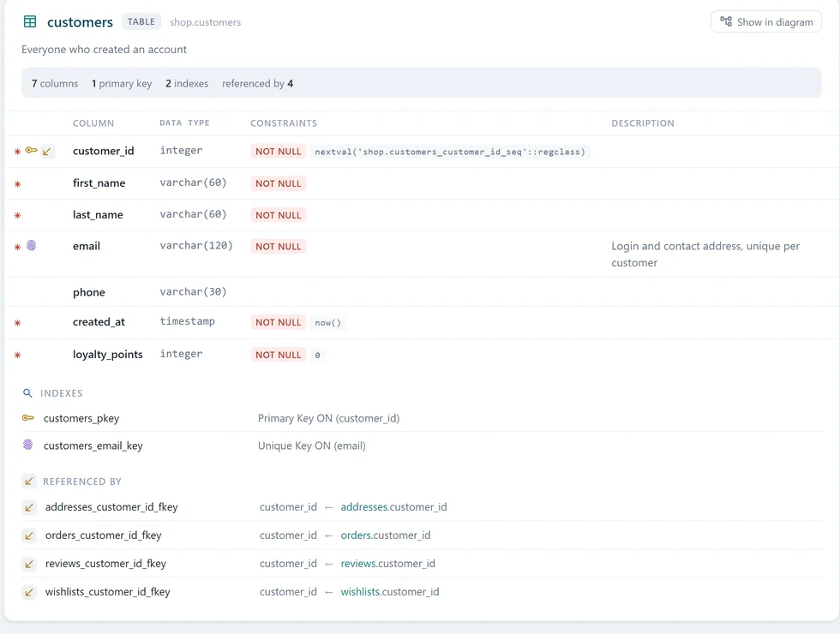Select the first_name column name
This screenshot has width=840, height=634.
pos(99,183)
